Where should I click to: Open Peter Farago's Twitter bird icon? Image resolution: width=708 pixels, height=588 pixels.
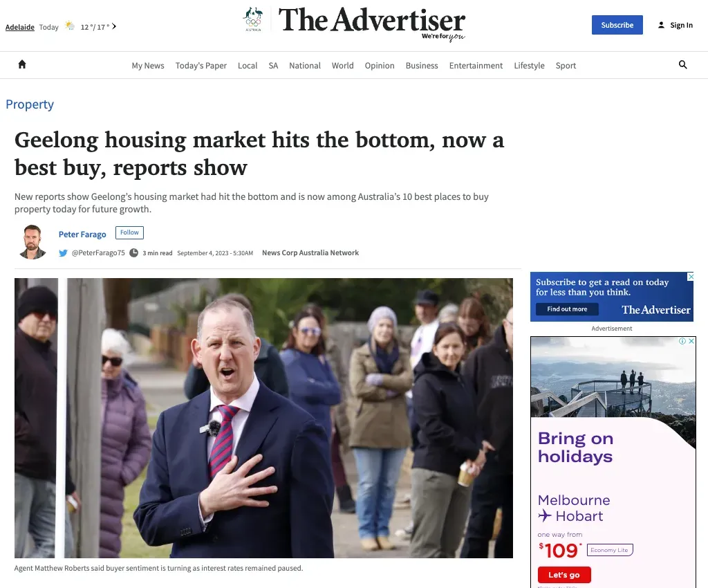pyautogui.click(x=63, y=253)
